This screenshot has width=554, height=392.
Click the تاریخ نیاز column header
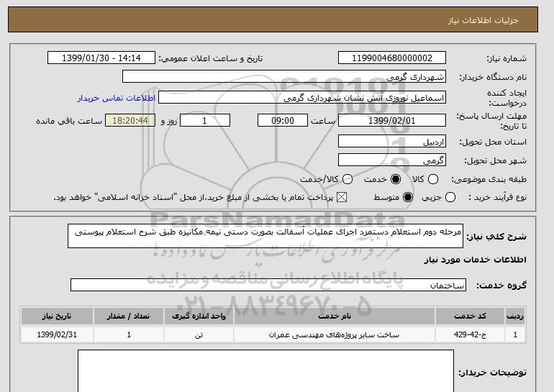click(57, 316)
